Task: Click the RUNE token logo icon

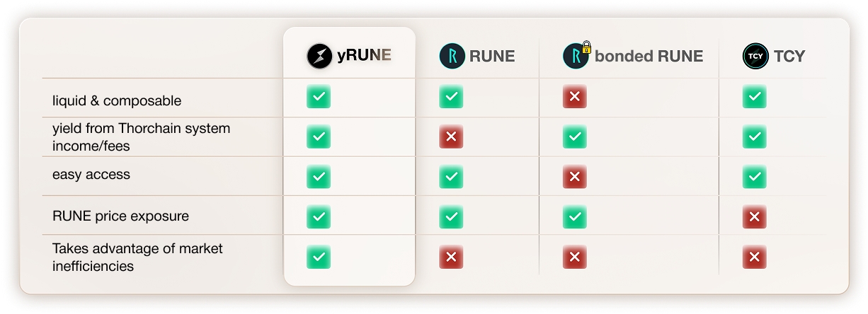Action: 452,56
